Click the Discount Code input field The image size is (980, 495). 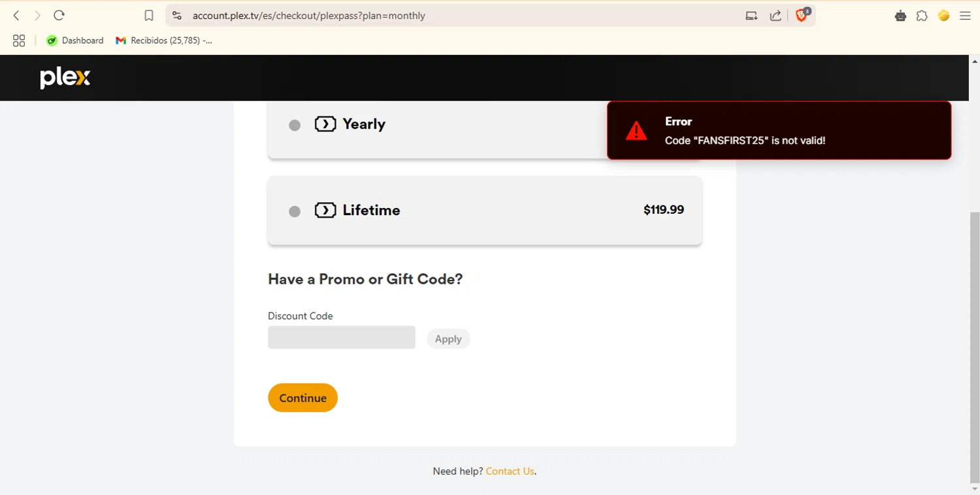pos(342,337)
